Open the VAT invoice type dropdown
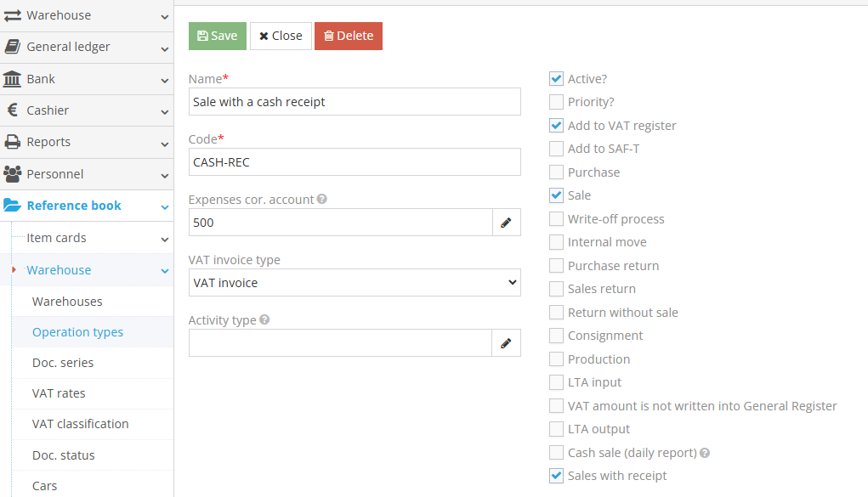This screenshot has width=868, height=497. click(354, 283)
